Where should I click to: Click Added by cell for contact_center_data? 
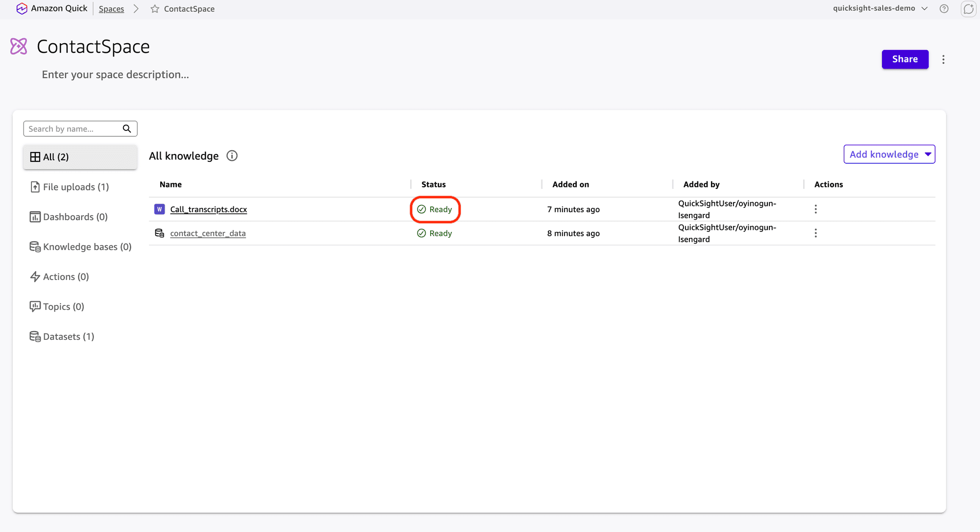pos(727,233)
